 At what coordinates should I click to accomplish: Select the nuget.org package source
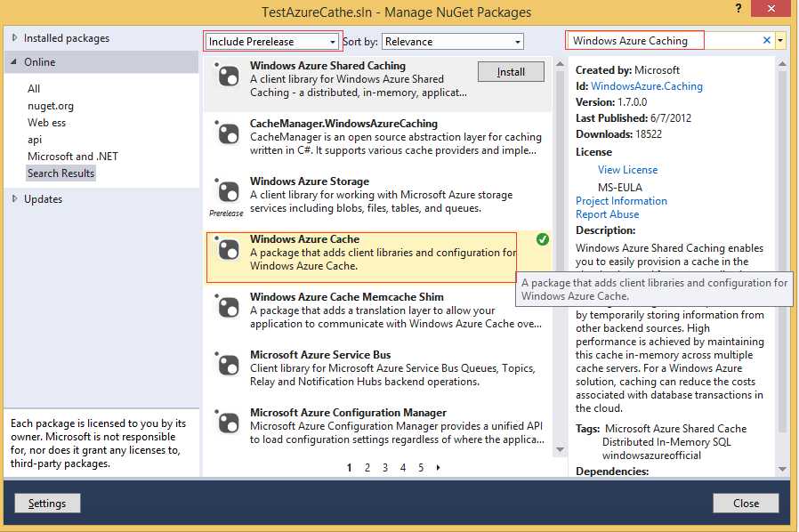tap(51, 106)
